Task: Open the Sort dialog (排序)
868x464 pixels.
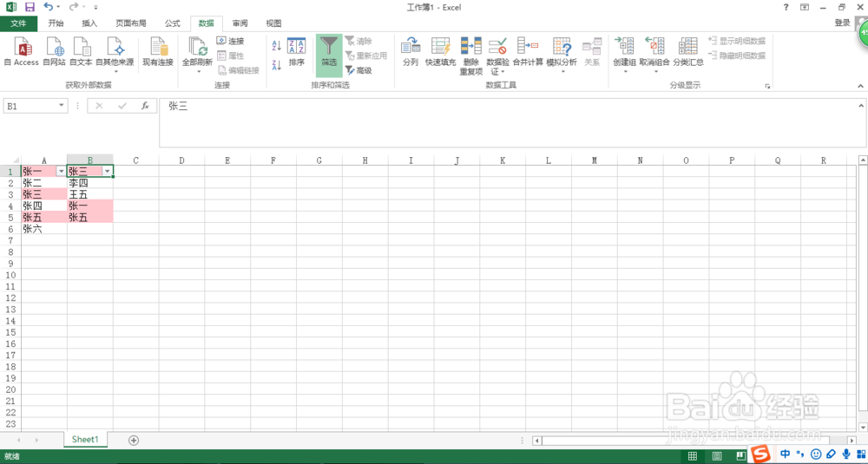Action: (x=297, y=52)
